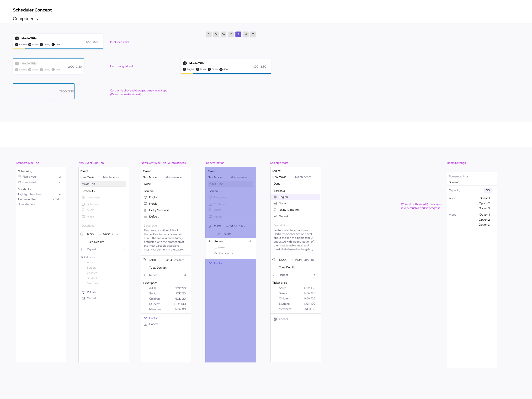Click the Cancel X icon in Selected state panel

pos(275,319)
